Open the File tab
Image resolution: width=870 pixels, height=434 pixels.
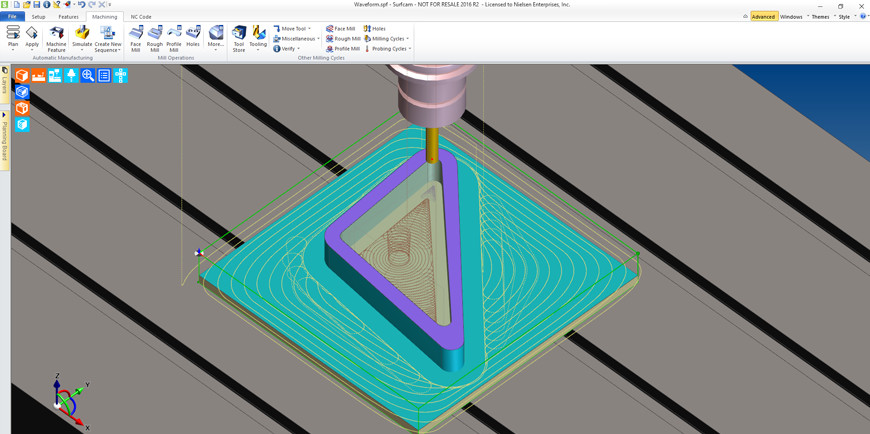pos(12,17)
